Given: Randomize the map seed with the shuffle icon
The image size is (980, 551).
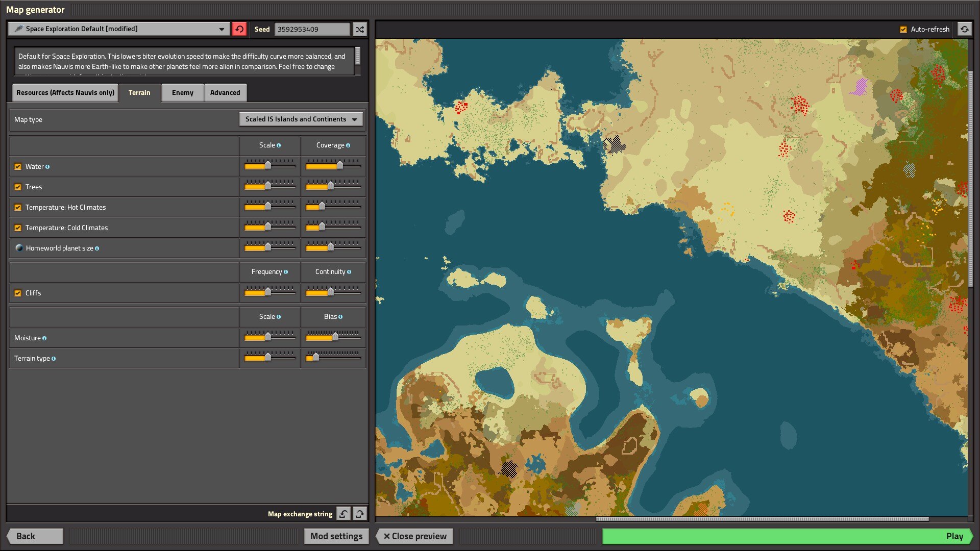Looking at the screenshot, I should point(360,29).
